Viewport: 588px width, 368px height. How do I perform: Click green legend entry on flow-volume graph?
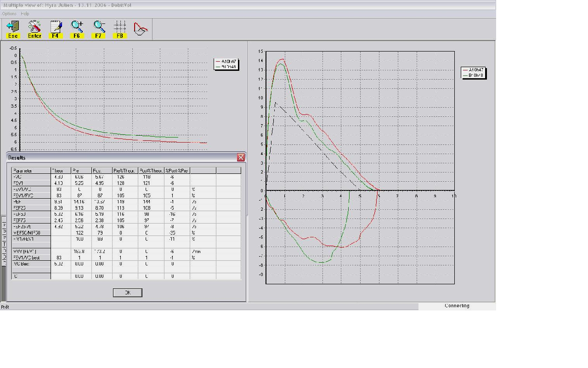(x=473, y=75)
